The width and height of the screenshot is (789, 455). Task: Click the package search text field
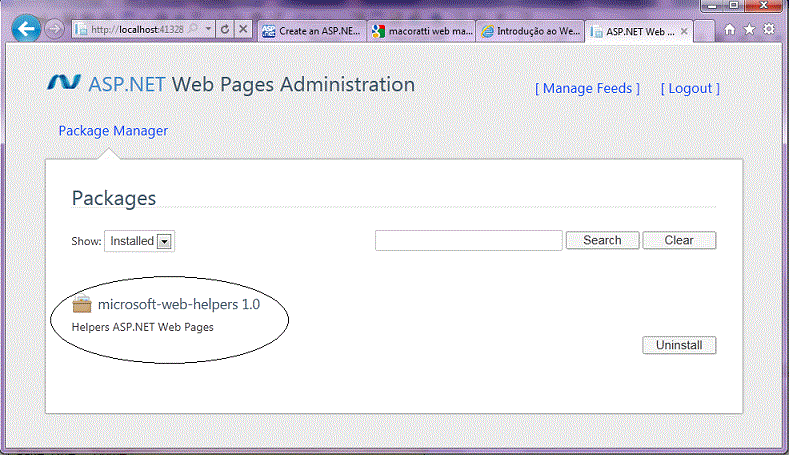coord(468,241)
